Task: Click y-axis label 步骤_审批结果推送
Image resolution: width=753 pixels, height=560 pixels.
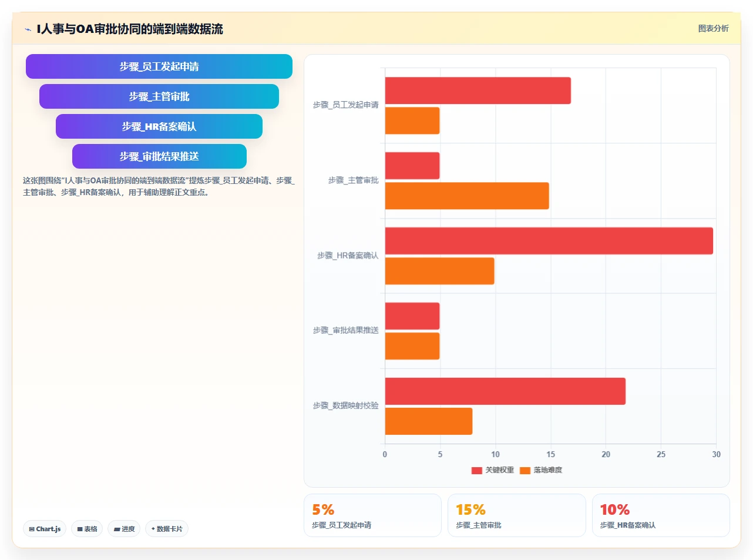Action: coord(345,330)
